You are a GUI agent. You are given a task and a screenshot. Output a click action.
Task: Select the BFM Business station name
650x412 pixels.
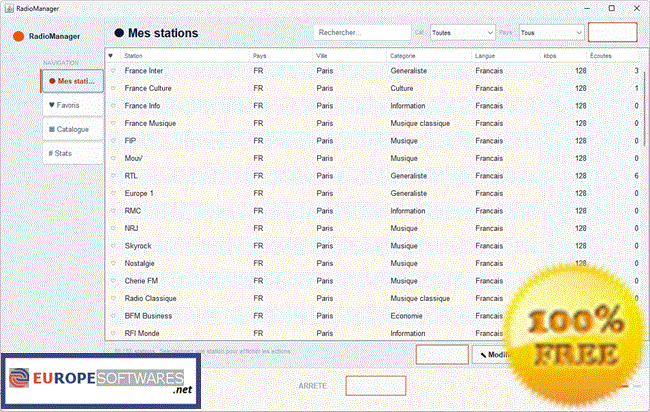pos(148,316)
